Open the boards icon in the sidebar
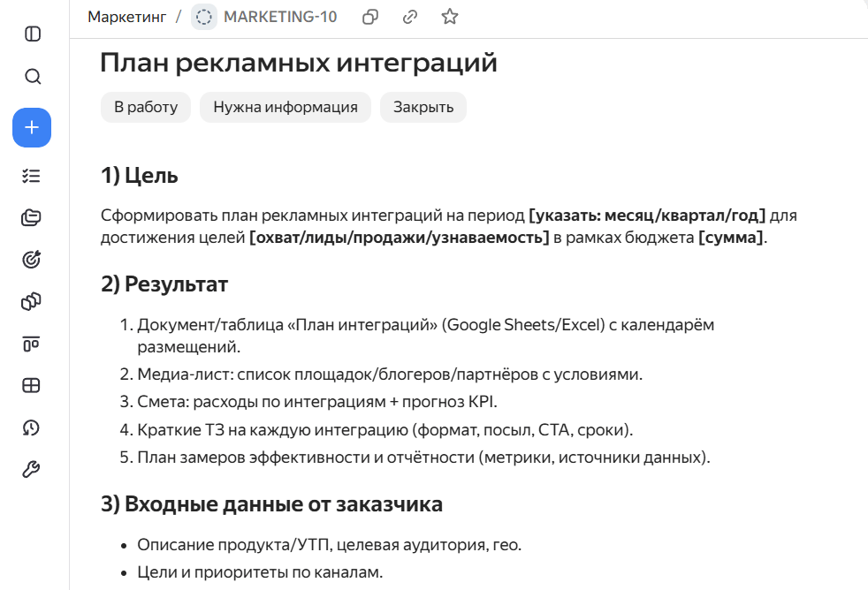 pyautogui.click(x=32, y=344)
